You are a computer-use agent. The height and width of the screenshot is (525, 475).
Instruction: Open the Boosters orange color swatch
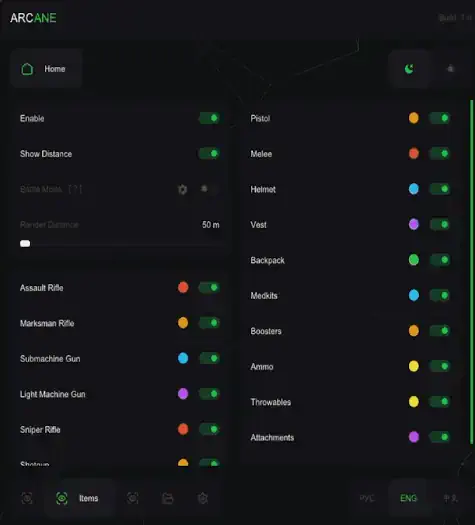(414, 331)
